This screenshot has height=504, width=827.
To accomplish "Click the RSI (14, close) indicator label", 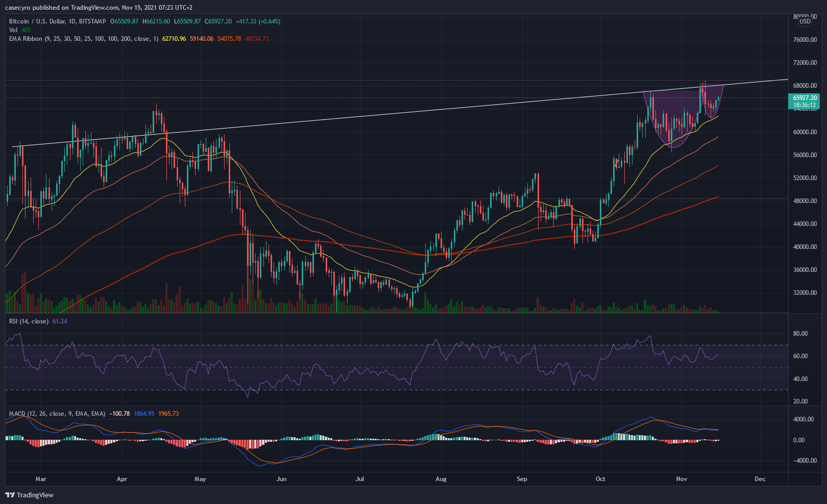I will tap(29, 321).
